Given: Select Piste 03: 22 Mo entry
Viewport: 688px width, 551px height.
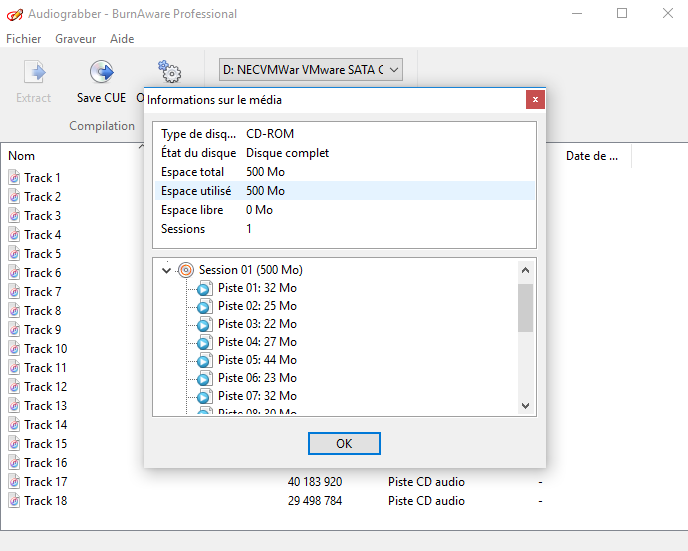Looking at the screenshot, I should (257, 324).
